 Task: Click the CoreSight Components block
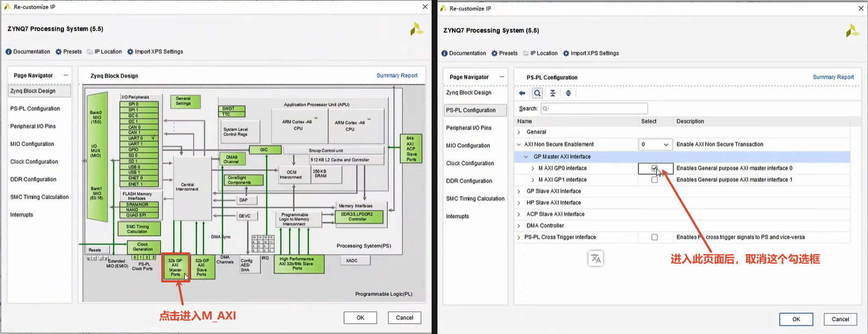[x=243, y=180]
